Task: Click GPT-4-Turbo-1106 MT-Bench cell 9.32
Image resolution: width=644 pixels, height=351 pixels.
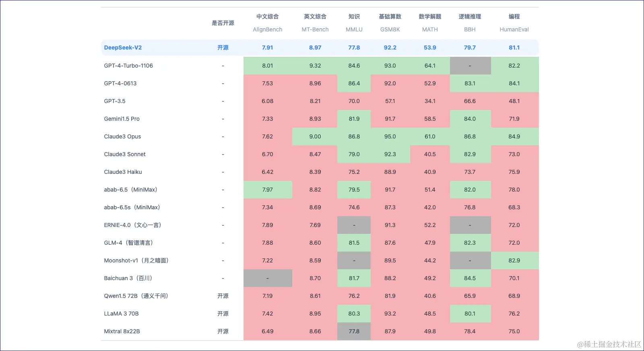Action: [315, 66]
